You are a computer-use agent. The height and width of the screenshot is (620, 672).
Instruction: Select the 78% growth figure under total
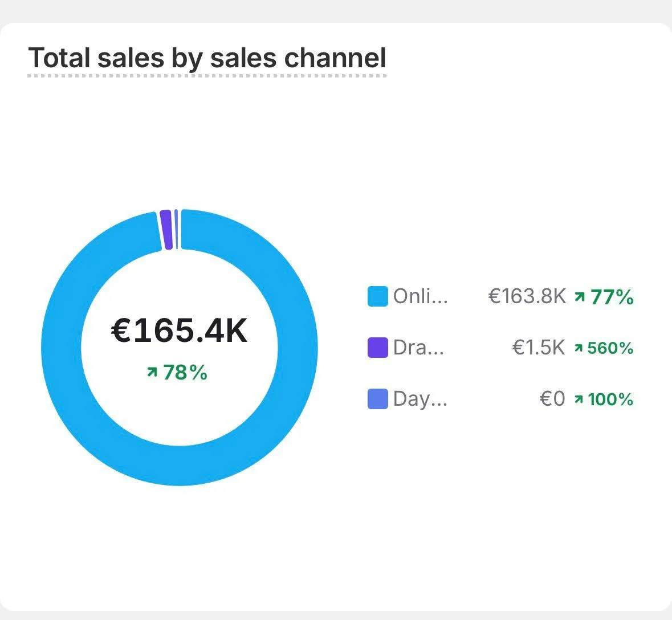185,373
